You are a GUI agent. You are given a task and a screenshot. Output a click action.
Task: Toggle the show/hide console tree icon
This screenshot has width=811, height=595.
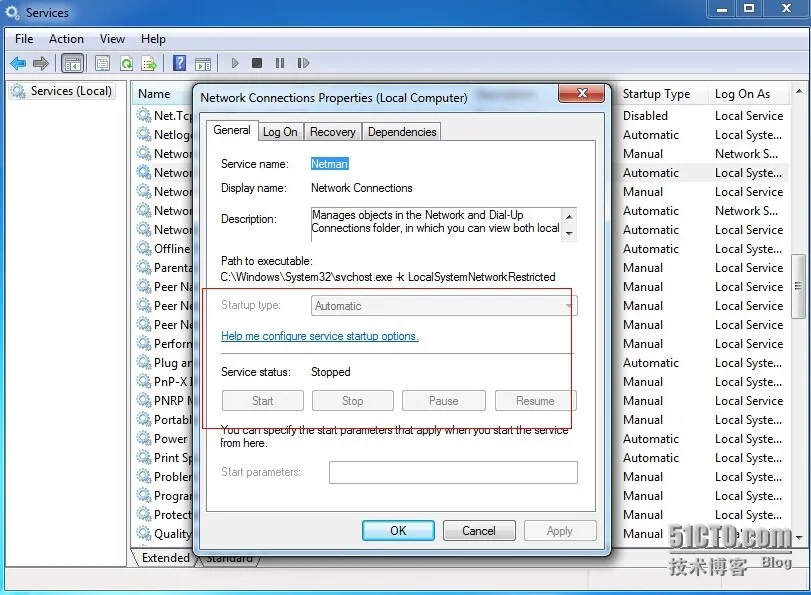(x=72, y=63)
